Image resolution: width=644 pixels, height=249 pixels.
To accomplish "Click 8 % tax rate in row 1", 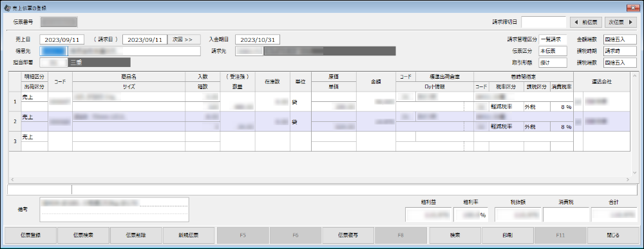I will tap(562, 106).
